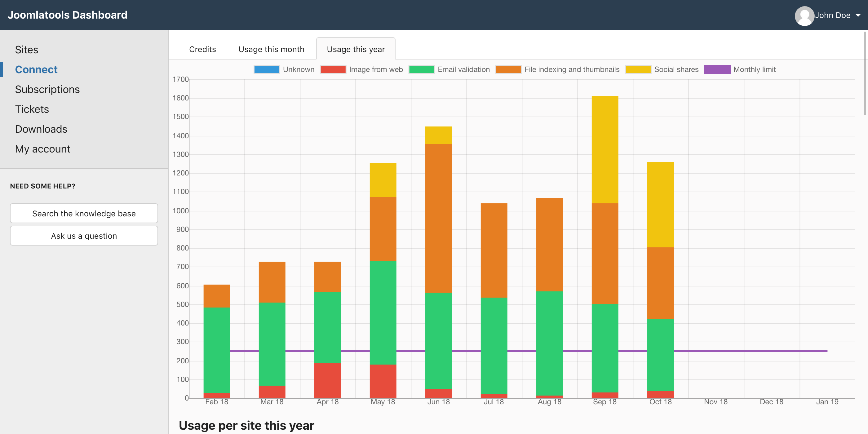
Task: Open My account in the sidebar
Action: (x=42, y=149)
